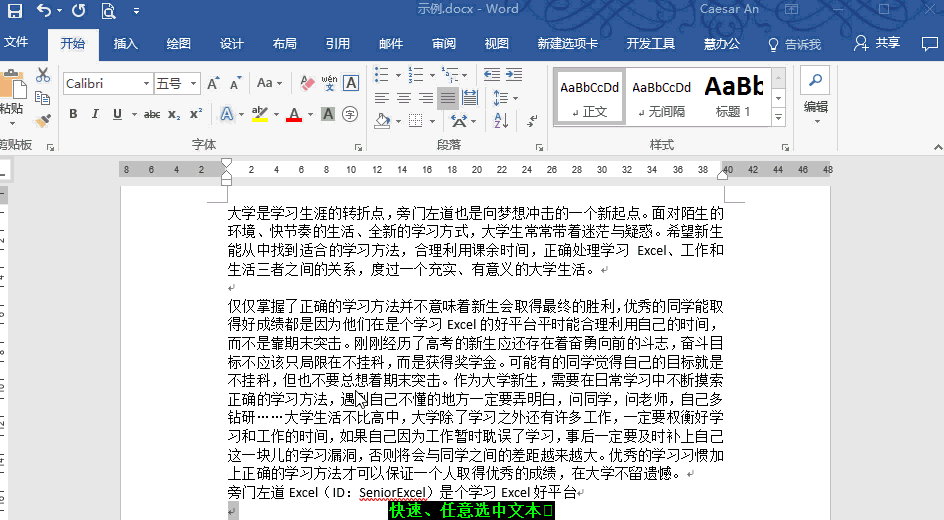Click the Caesar An account name
This screenshot has width=944, height=520.
point(729,8)
